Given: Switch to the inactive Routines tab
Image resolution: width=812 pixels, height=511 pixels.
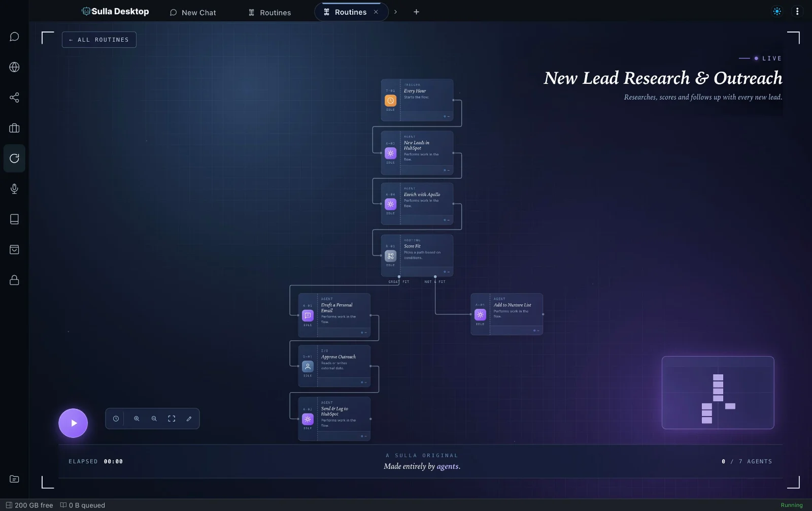Looking at the screenshot, I should pyautogui.click(x=270, y=12).
